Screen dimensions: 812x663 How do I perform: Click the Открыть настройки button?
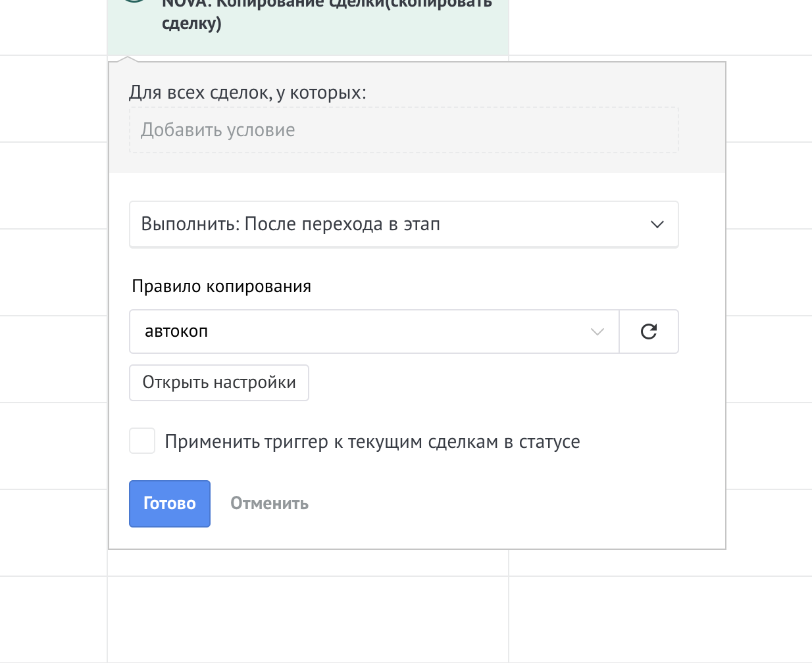(x=219, y=383)
